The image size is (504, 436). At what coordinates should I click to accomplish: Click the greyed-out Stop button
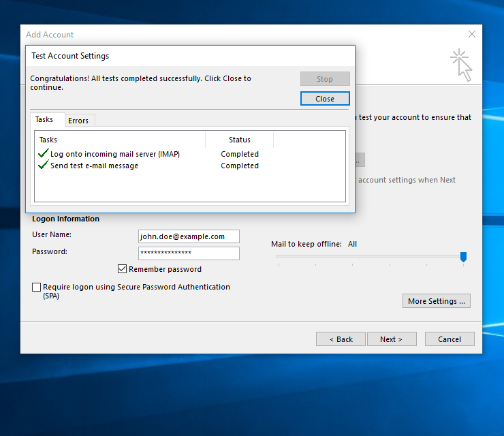coord(325,79)
